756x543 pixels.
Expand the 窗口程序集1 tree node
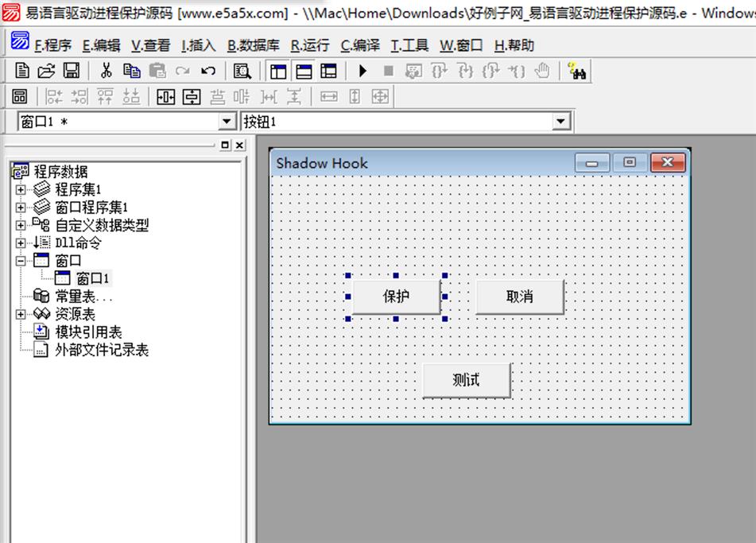[20, 208]
